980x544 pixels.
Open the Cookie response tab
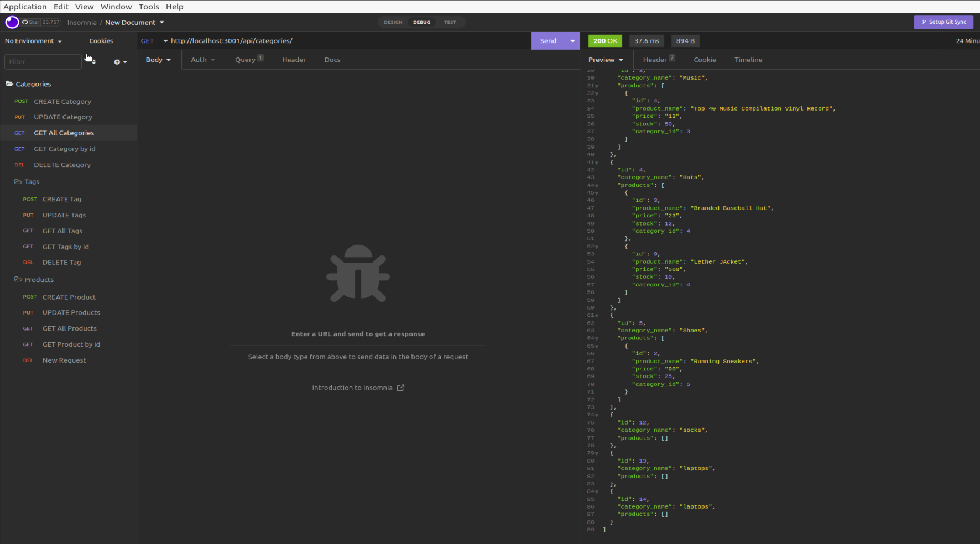(705, 60)
